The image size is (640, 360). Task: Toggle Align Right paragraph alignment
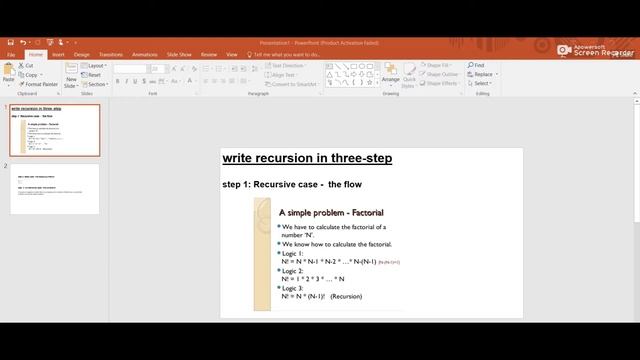[223, 82]
